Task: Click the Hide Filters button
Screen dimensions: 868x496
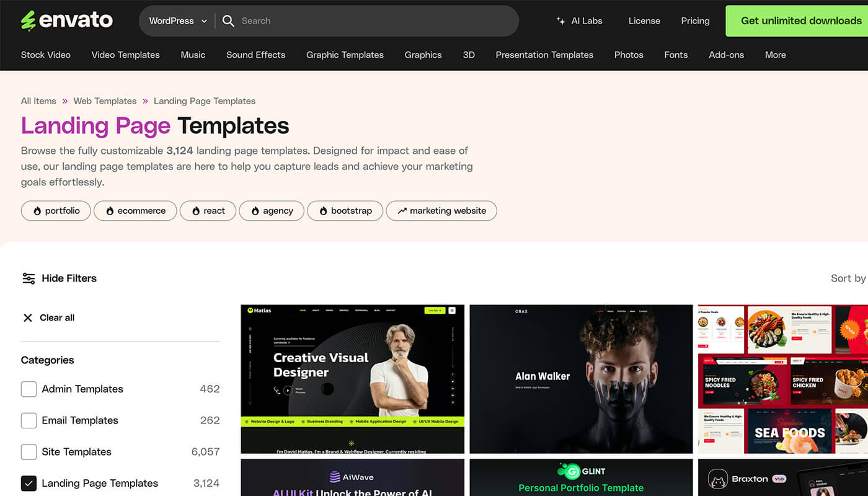Action: click(x=59, y=278)
